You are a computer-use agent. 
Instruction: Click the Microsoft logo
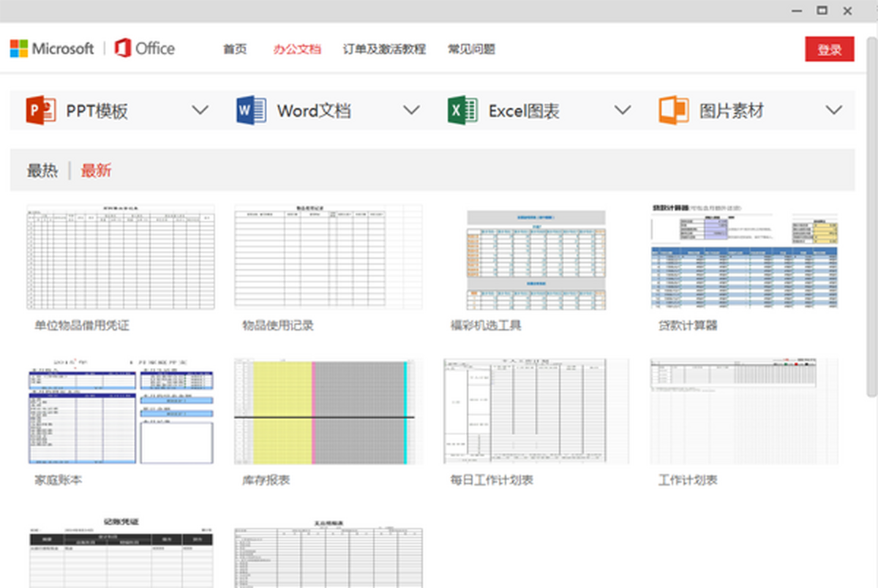click(52, 48)
